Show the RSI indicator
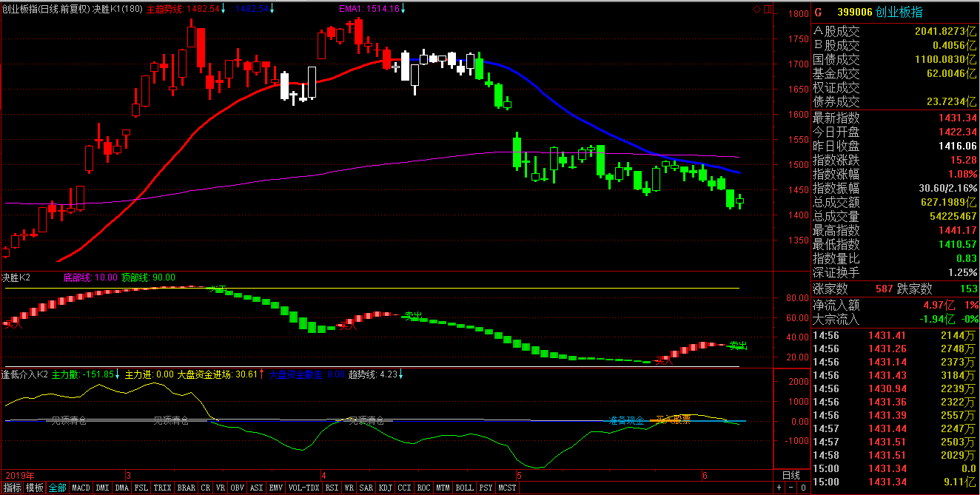 pyautogui.click(x=332, y=488)
